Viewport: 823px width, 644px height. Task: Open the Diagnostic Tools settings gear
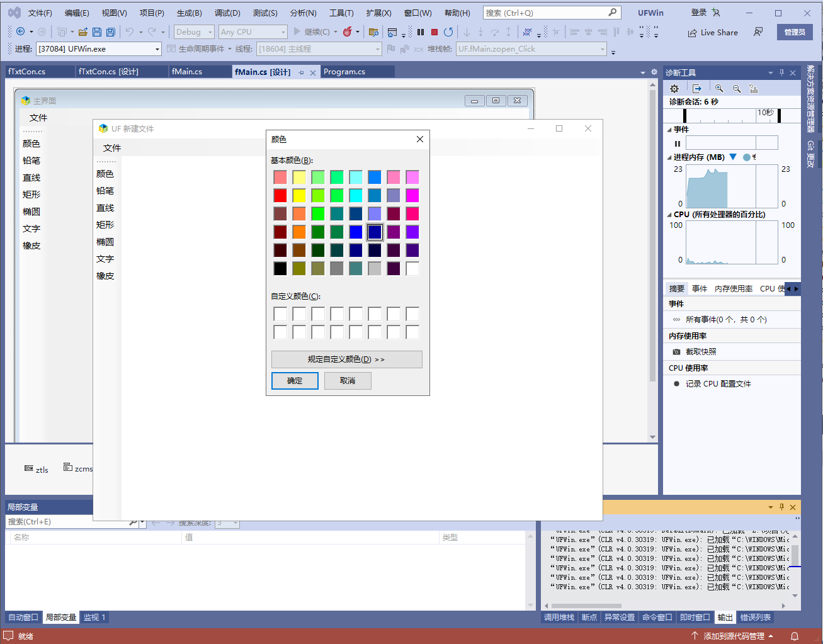pyautogui.click(x=674, y=89)
